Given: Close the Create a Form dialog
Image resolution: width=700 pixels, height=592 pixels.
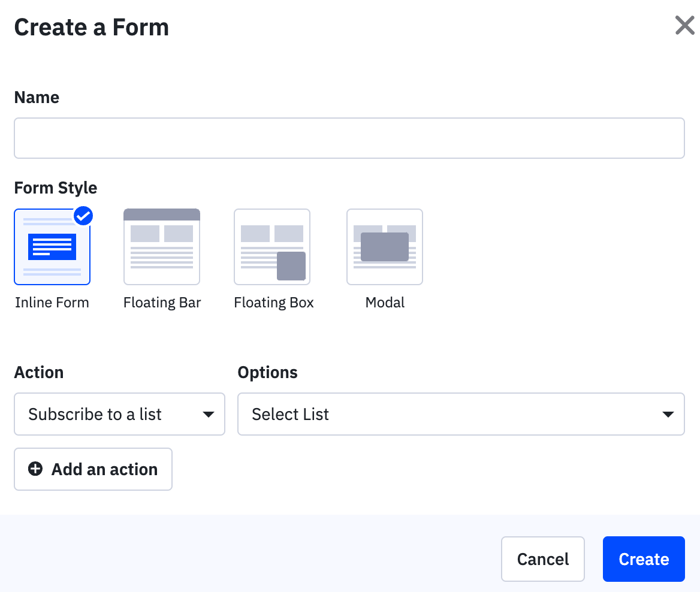Looking at the screenshot, I should click(x=684, y=25).
